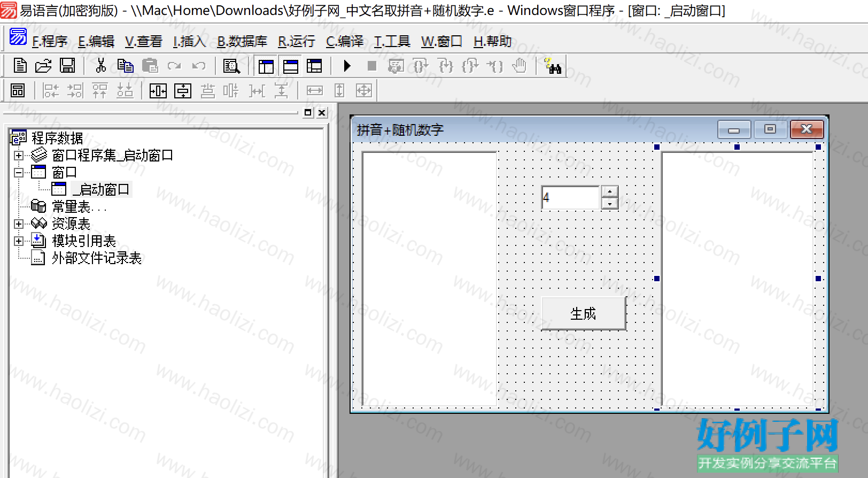Toggle the left work panel view icon
Image resolution: width=868 pixels, height=478 pixels.
(266, 66)
